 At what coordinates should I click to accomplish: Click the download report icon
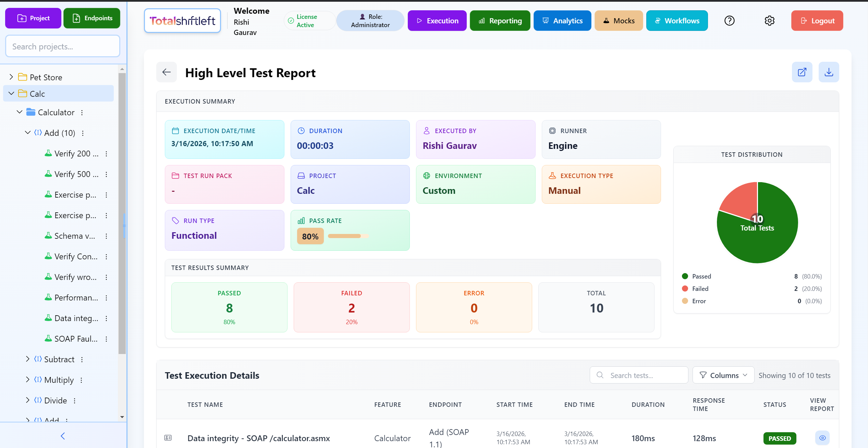click(829, 72)
